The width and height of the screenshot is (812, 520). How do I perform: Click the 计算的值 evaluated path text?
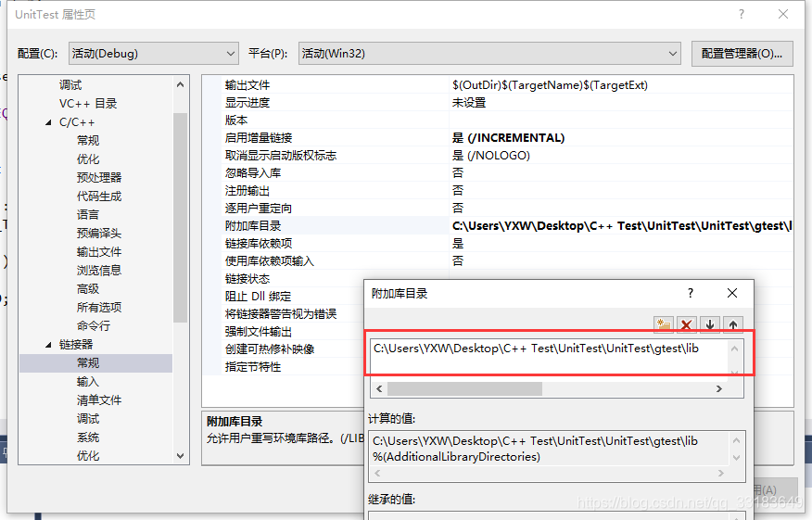pyautogui.click(x=535, y=441)
